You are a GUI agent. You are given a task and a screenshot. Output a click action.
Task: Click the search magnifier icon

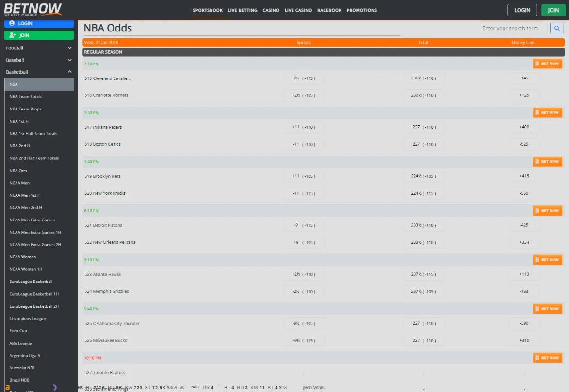556,28
